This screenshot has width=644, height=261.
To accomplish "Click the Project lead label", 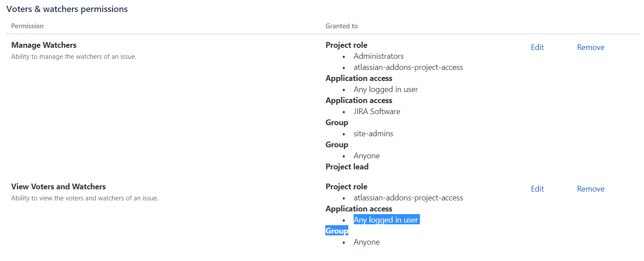I will 347,167.
